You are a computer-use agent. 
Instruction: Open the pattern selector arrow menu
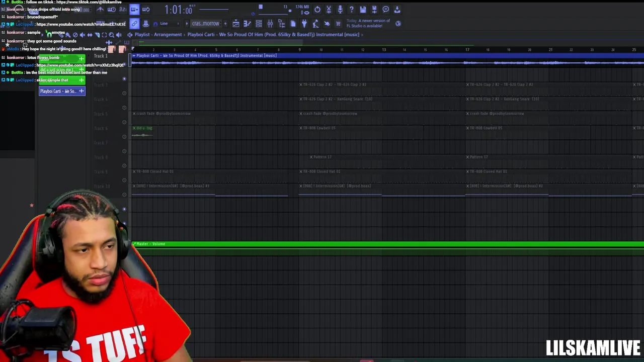tap(187, 24)
